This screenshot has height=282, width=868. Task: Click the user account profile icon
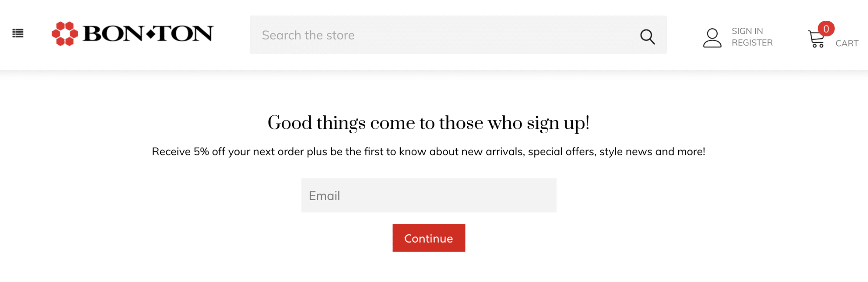tap(712, 38)
